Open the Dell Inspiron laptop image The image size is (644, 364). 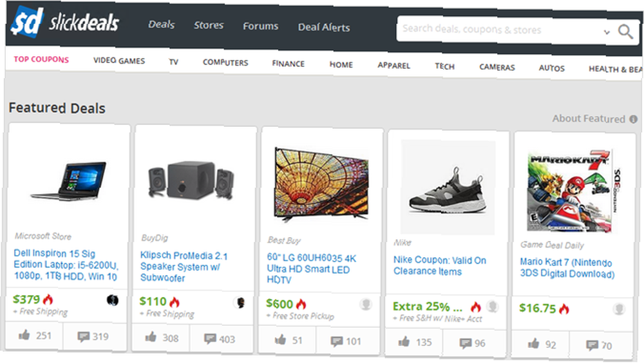click(69, 181)
